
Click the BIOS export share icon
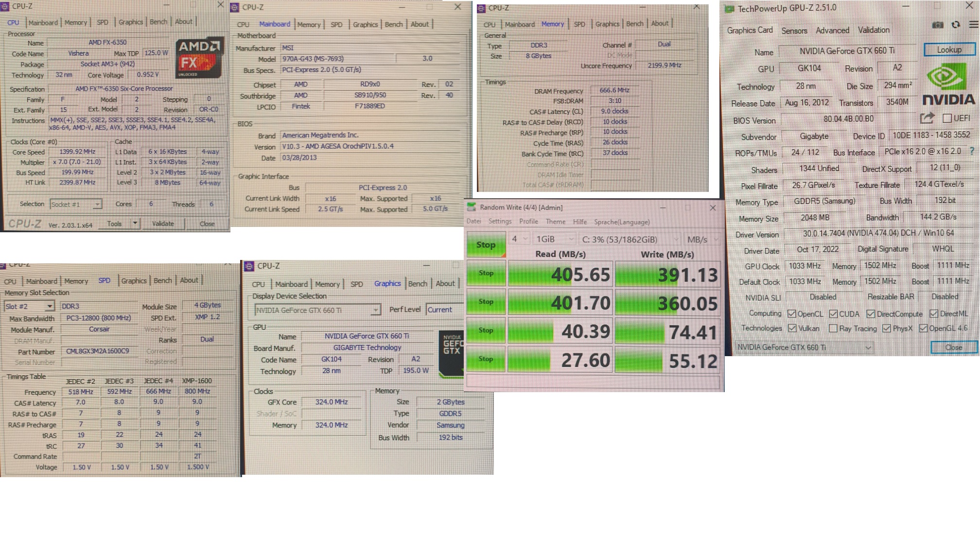[927, 118]
